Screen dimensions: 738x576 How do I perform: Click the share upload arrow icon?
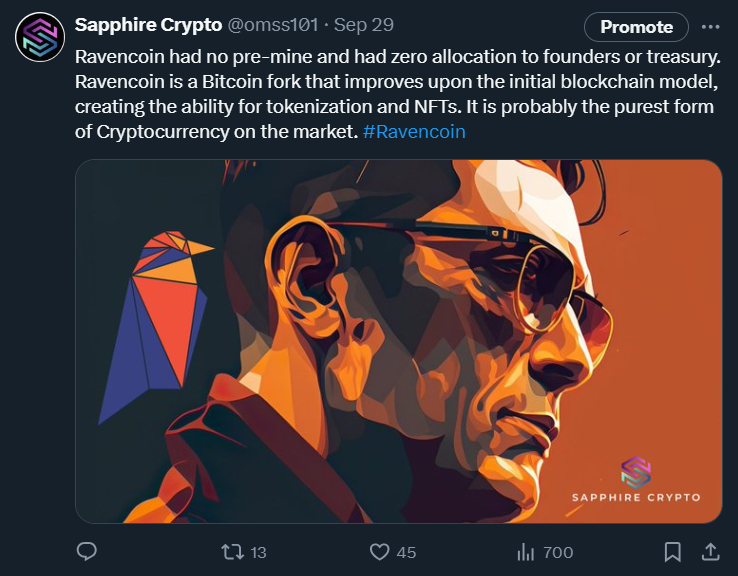711,552
